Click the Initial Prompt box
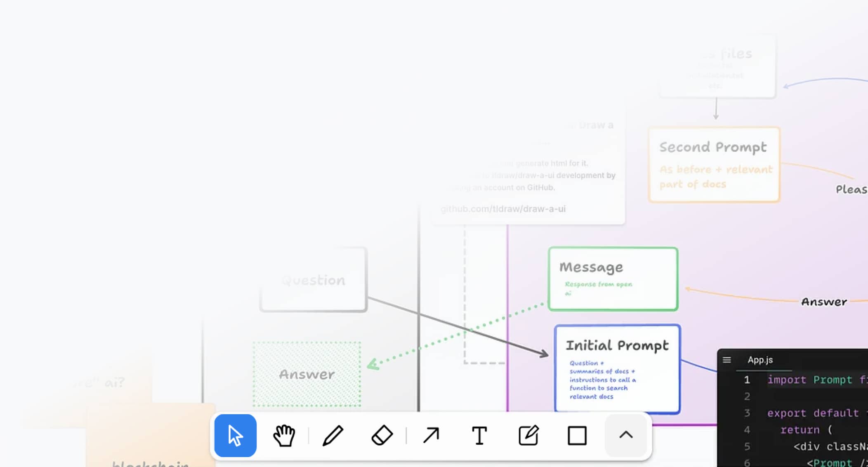Screen dimensions: 868x467 pos(617,369)
